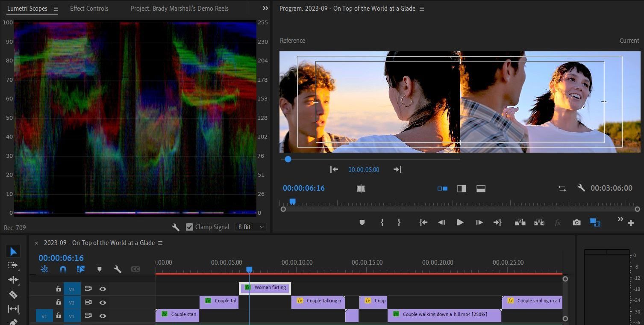Open the timeline sequence panel menu
The height and width of the screenshot is (325, 644).
pos(160,243)
